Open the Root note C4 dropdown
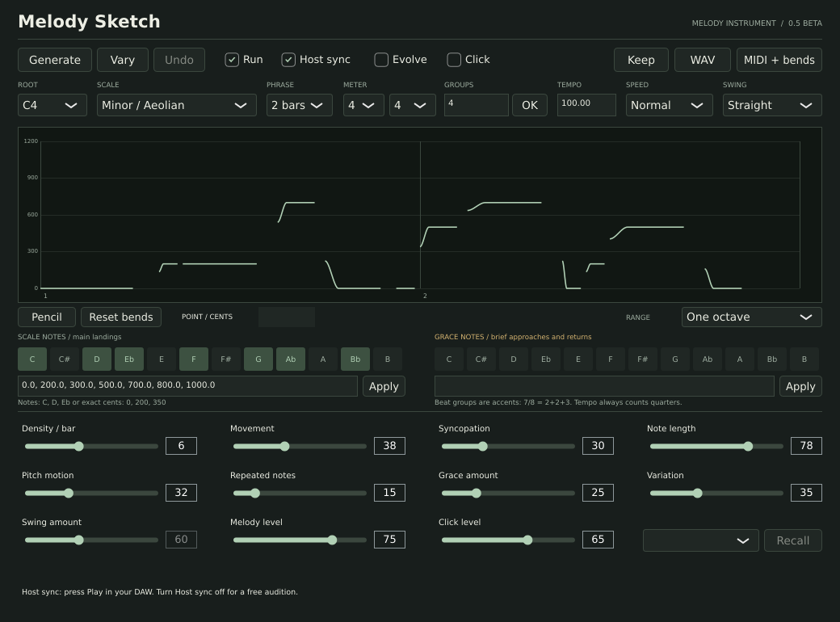 52,105
